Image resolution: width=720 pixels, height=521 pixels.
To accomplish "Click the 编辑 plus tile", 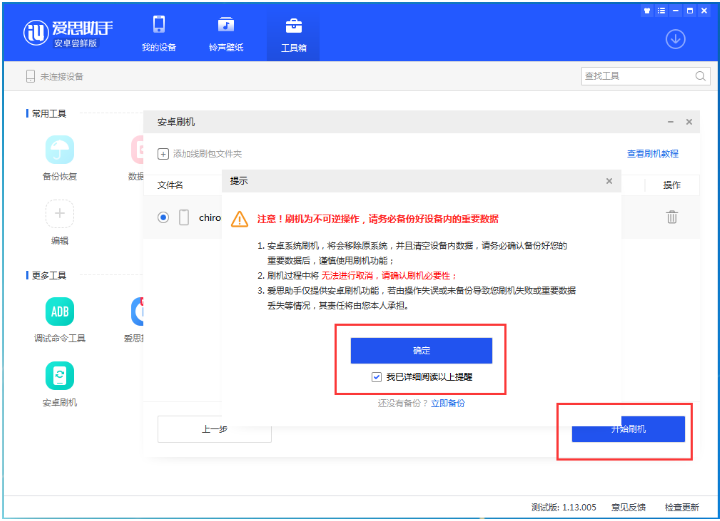I will tap(60, 213).
